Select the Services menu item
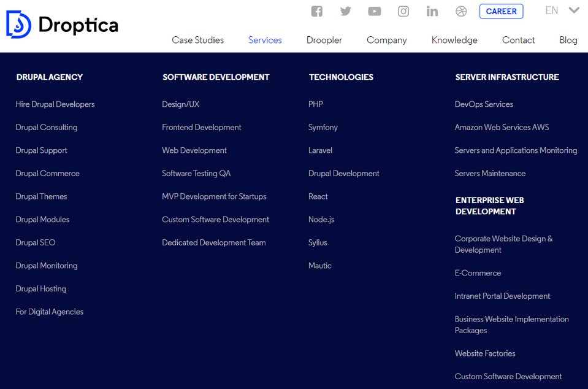Image resolution: width=588 pixels, height=389 pixels. coord(265,40)
